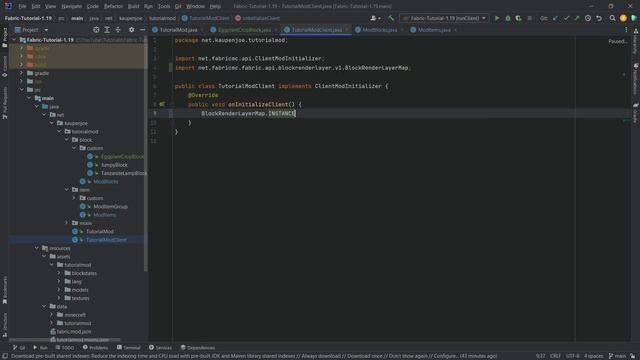The width and height of the screenshot is (640, 360).
Task: Select TutorialMod class in project tree
Action: point(100,231)
